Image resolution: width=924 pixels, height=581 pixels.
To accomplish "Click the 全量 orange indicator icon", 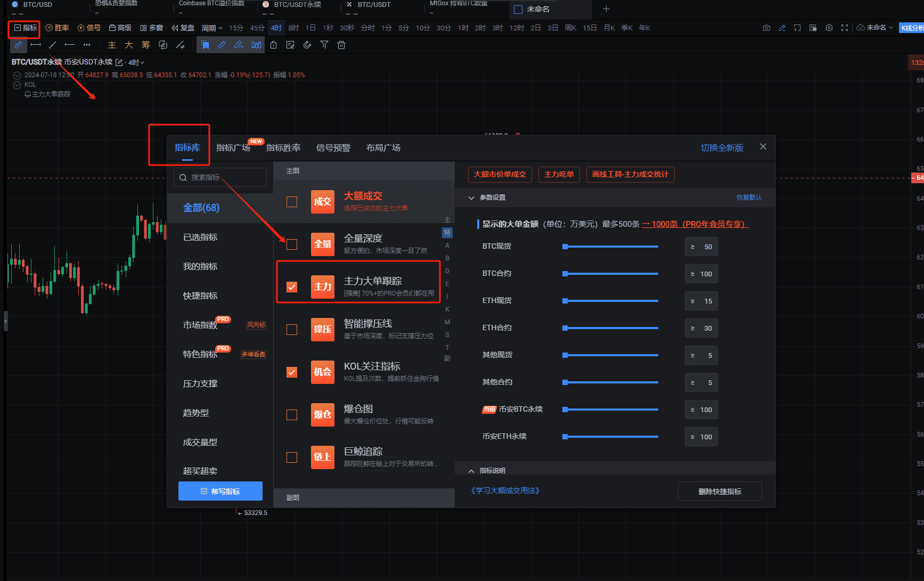I will point(323,244).
